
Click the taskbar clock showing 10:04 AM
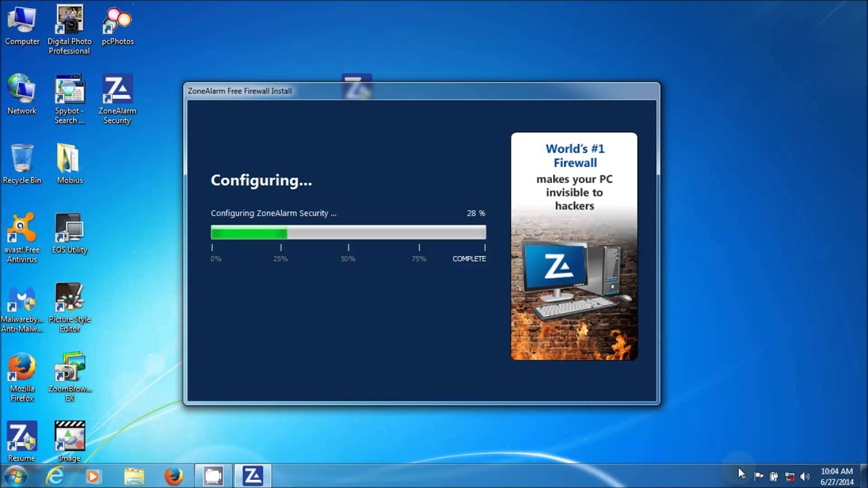837,476
